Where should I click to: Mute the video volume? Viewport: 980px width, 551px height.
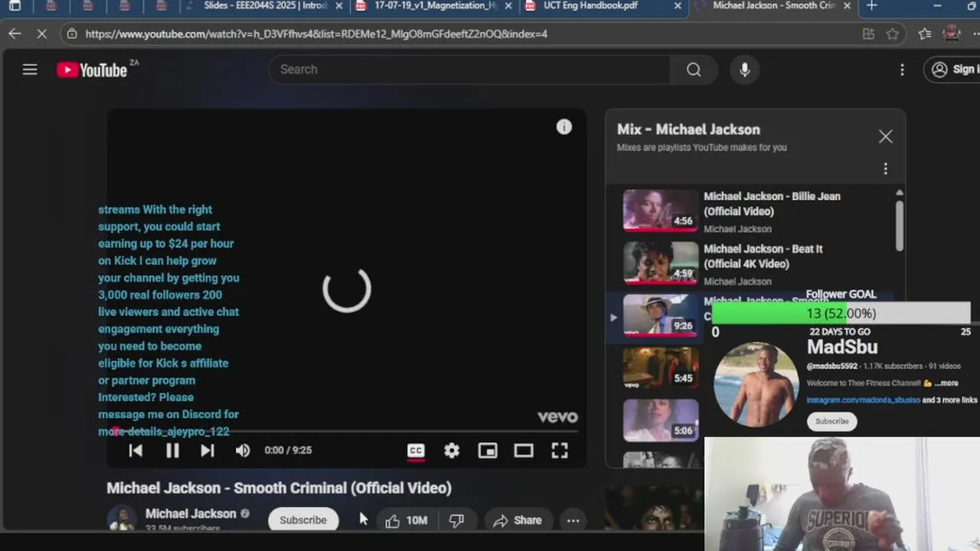pyautogui.click(x=243, y=451)
